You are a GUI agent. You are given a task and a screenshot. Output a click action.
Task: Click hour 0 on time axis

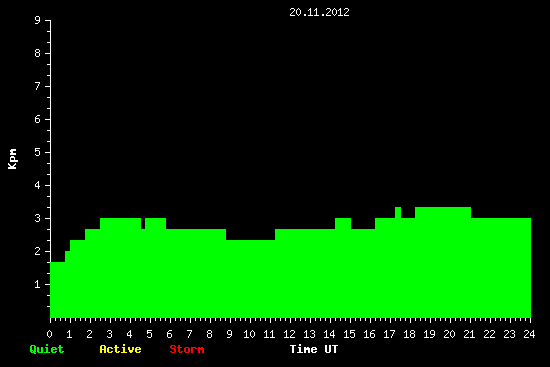coord(49,334)
